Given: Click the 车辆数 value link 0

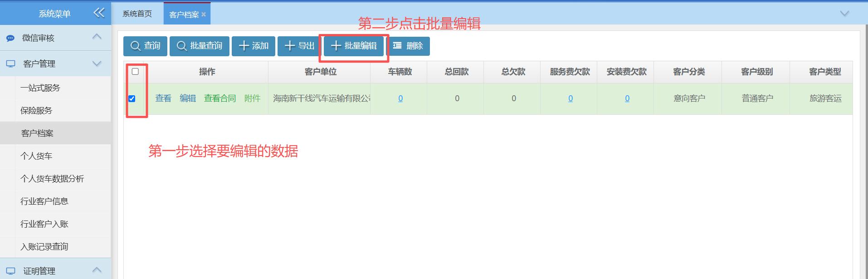Looking at the screenshot, I should 400,98.
